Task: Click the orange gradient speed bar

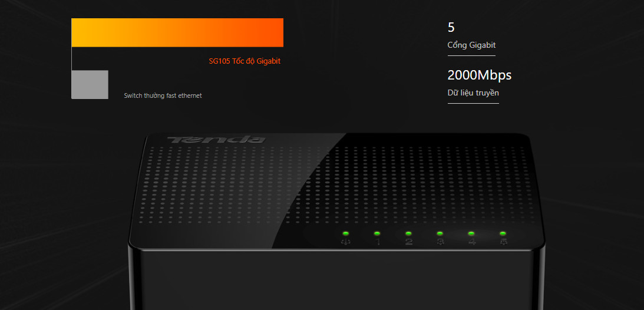Action: pyautogui.click(x=177, y=32)
